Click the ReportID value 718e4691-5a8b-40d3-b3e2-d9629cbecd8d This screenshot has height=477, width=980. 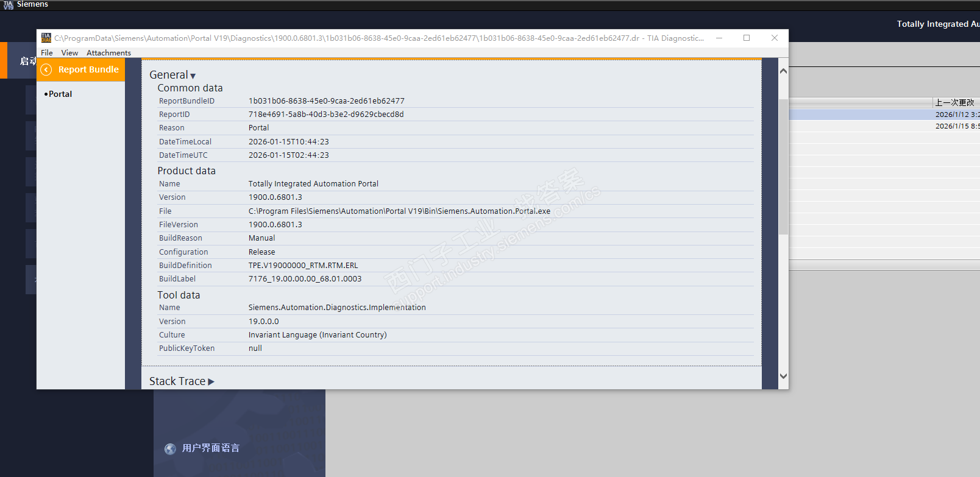pyautogui.click(x=326, y=115)
